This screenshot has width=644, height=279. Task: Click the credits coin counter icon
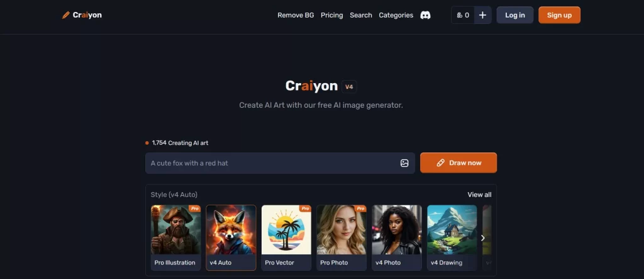coord(459,15)
